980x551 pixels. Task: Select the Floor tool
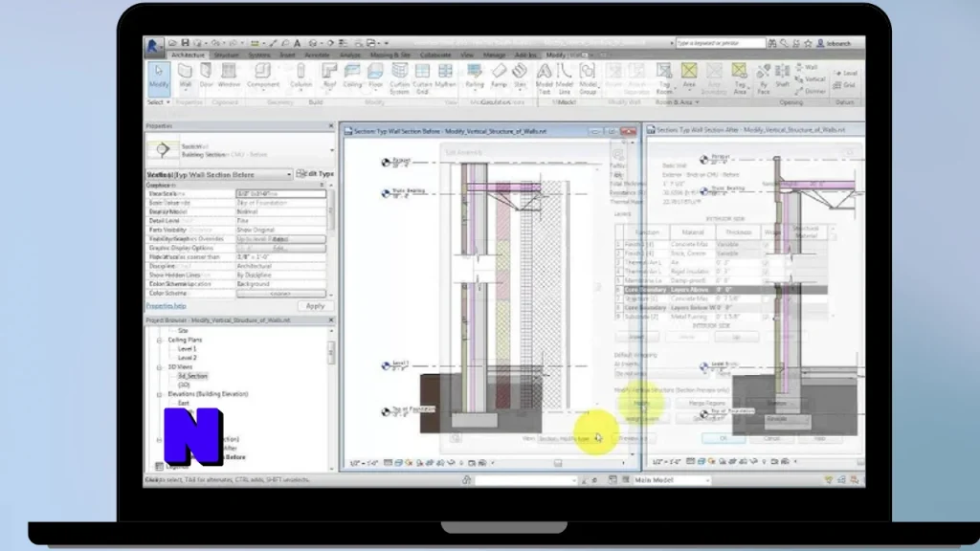point(375,77)
